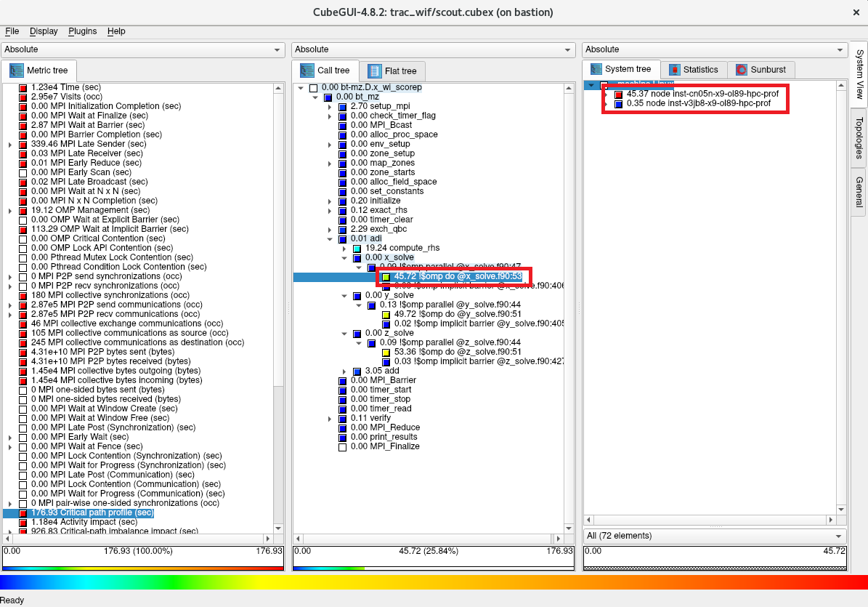Click the yellow box beside !$omp do @y_solve.f90:51
The image size is (868, 607).
click(386, 315)
